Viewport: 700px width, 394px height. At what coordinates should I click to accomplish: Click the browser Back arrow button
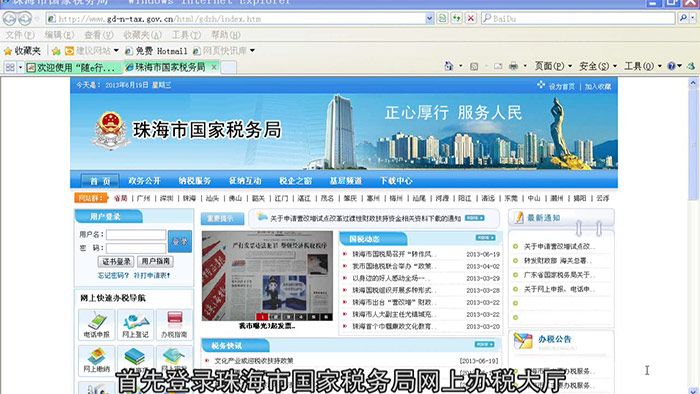[x=9, y=19]
